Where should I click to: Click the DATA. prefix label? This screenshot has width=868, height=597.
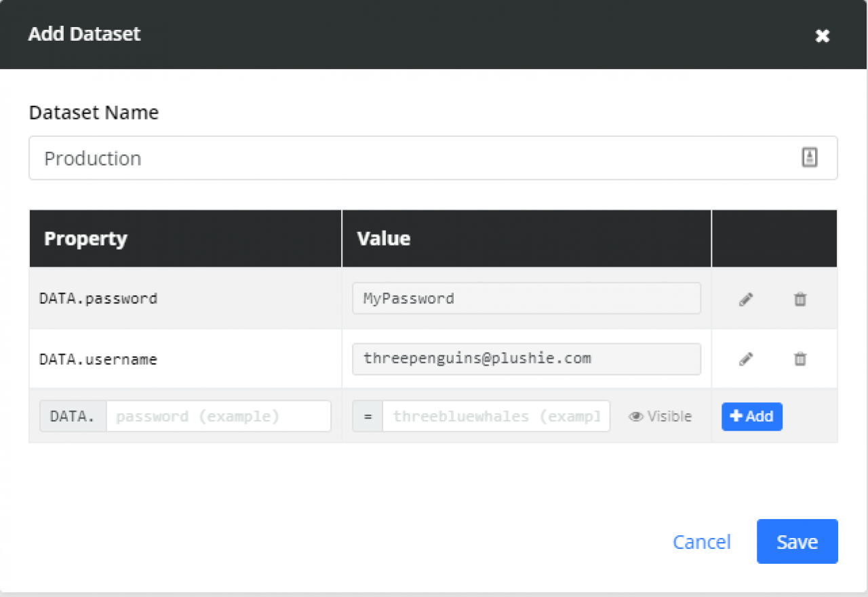click(x=71, y=416)
